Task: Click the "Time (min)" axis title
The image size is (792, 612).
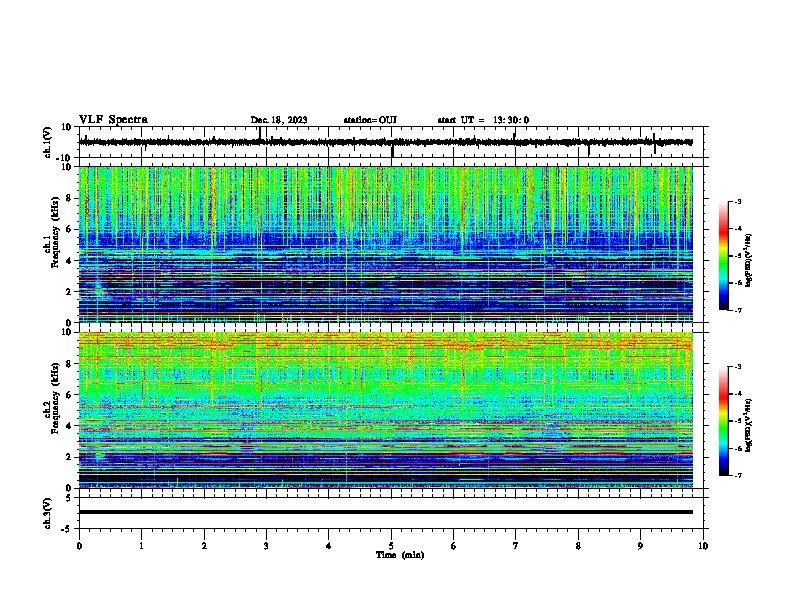Action: [x=400, y=555]
